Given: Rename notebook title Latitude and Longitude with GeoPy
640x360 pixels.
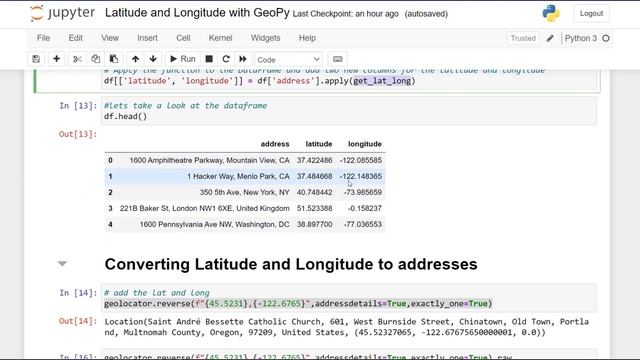Looking at the screenshot, I should 197,13.
